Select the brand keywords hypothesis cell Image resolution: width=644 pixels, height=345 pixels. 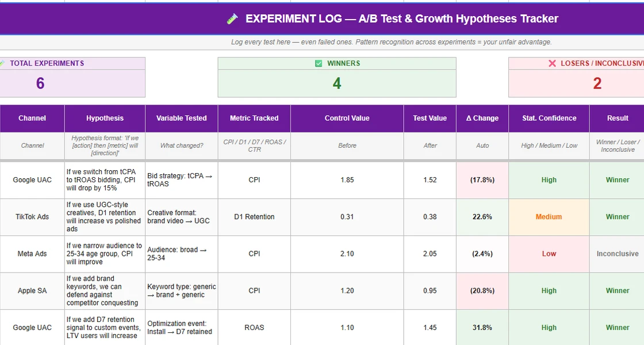tap(105, 291)
